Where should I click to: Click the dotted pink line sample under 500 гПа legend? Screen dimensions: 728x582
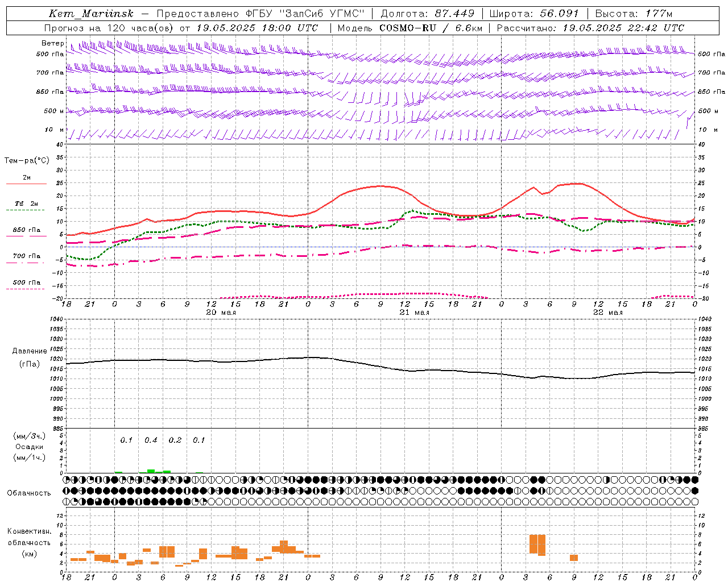point(26,289)
